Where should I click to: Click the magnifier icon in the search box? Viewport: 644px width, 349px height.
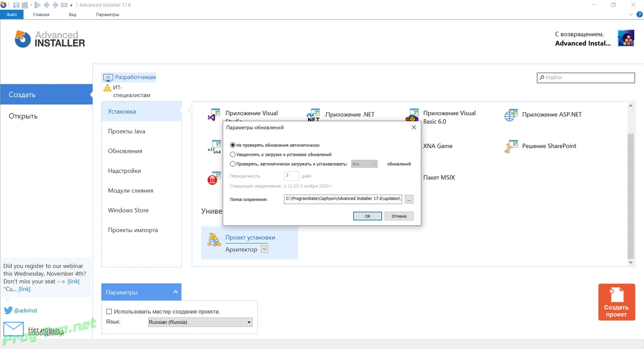[x=541, y=78]
